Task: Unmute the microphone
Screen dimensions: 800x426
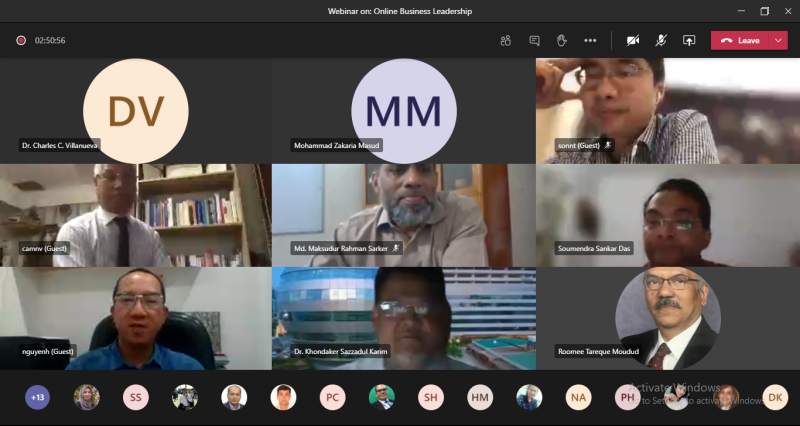Action: pos(661,40)
